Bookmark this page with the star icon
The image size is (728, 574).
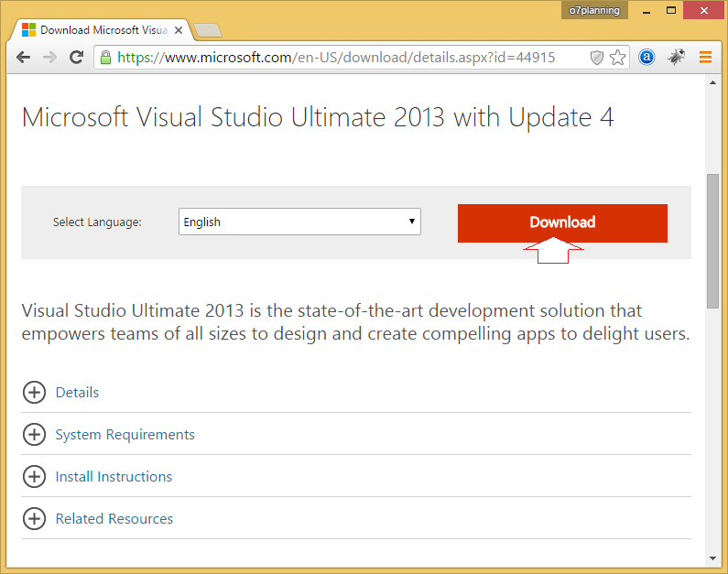tap(617, 58)
